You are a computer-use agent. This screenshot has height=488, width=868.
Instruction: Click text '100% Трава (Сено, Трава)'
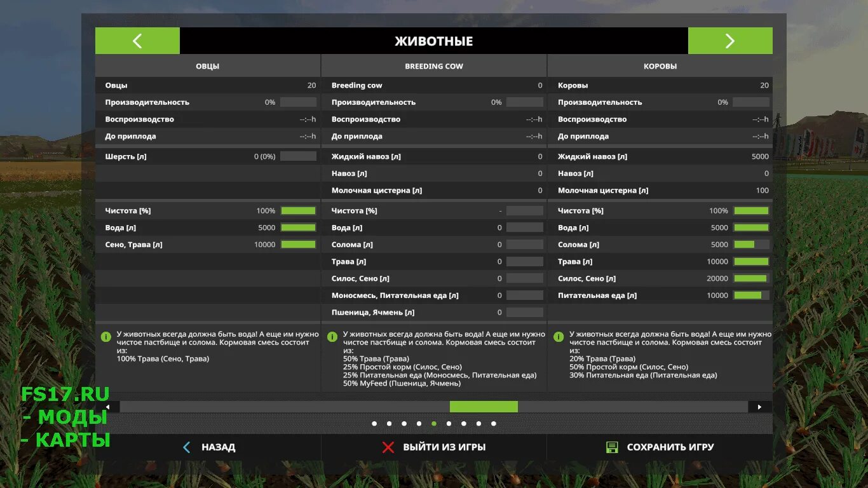click(x=163, y=359)
